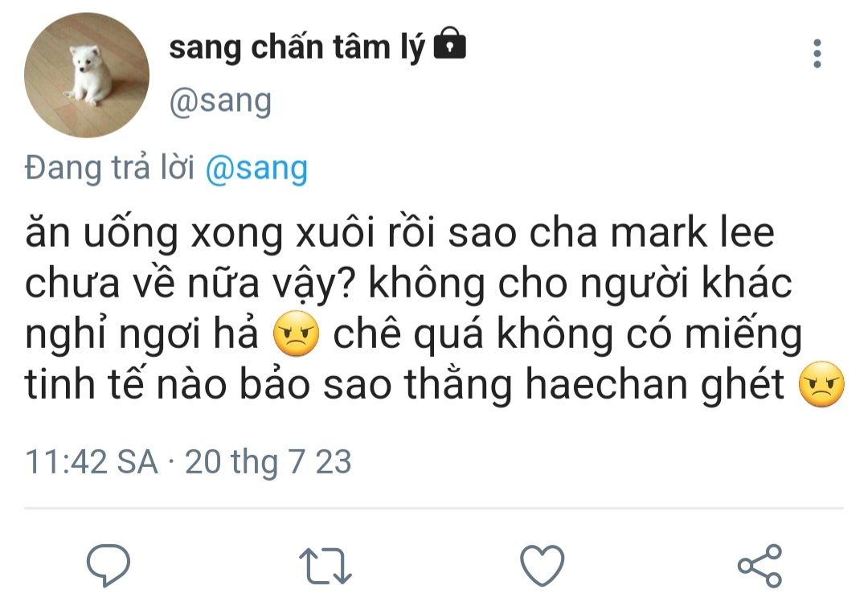Like the tweet with the heart icon

[542, 565]
